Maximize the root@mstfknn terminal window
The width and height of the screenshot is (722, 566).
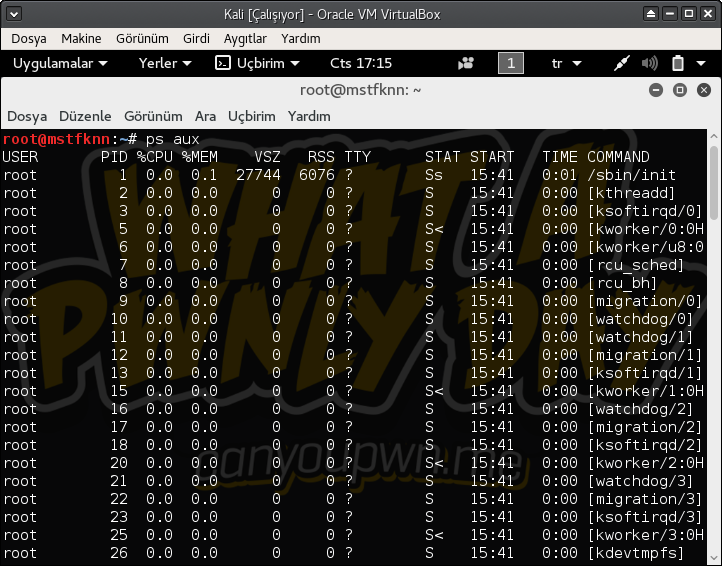(x=679, y=90)
